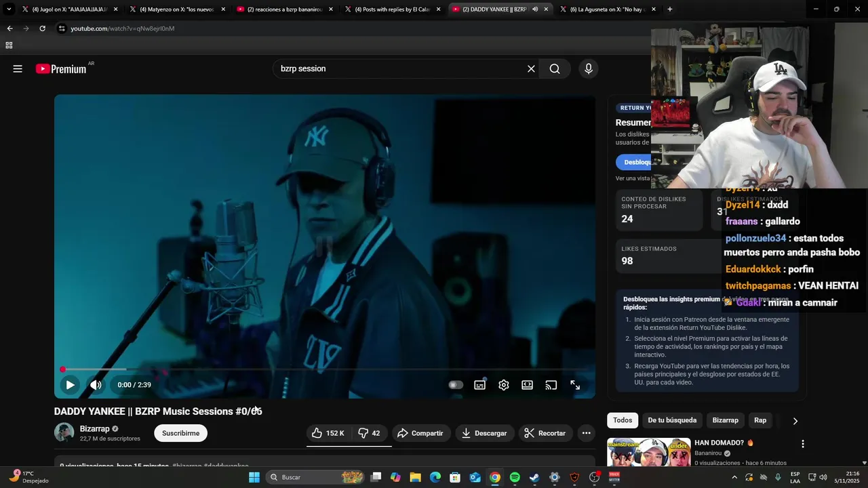Open a new browser tab
The image size is (868, 488).
[670, 9]
